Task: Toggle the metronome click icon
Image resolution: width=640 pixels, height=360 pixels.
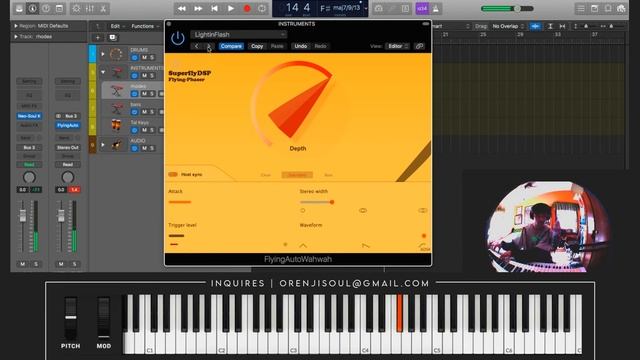Action: pyautogui.click(x=436, y=9)
